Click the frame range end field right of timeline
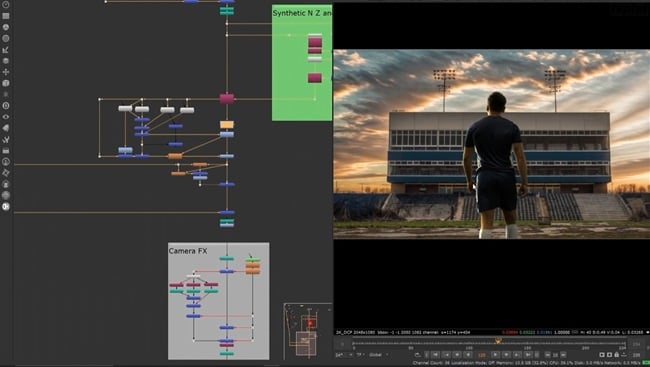 636,345
